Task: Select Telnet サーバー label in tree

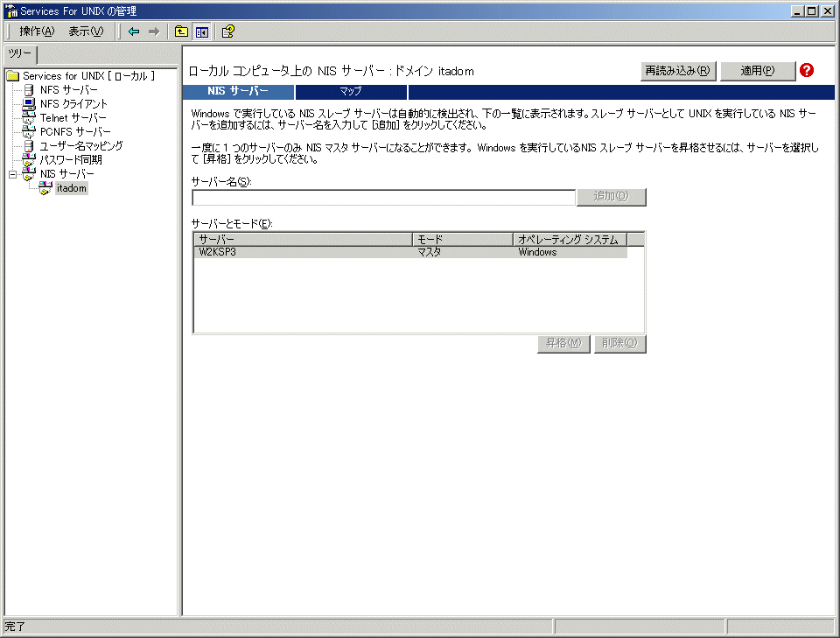Action: (73, 118)
